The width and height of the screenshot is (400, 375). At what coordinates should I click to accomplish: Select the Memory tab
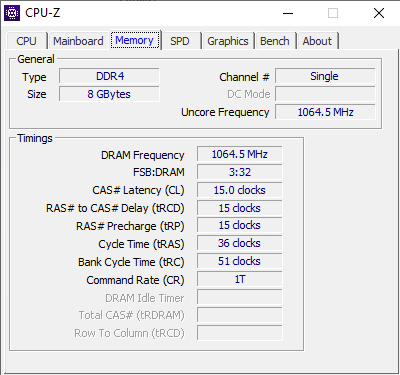pyautogui.click(x=135, y=40)
